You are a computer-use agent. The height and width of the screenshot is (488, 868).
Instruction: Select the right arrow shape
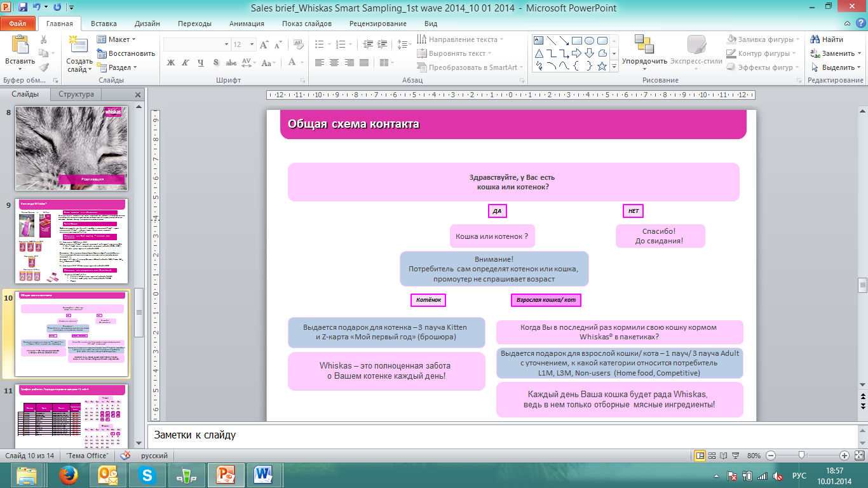tap(577, 53)
